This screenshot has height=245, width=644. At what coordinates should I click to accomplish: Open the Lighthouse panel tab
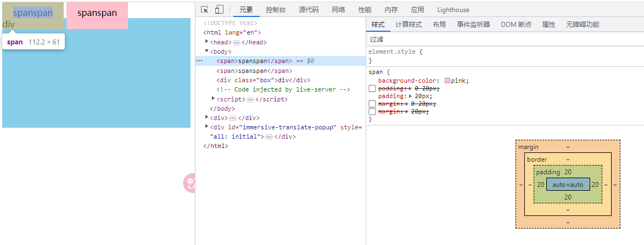coord(453,9)
